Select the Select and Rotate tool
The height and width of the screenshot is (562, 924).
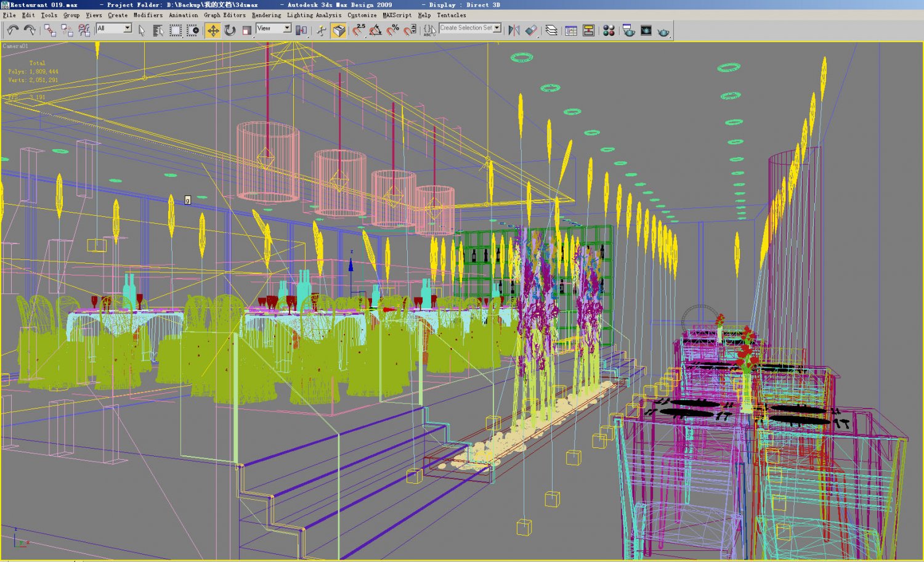click(x=230, y=30)
